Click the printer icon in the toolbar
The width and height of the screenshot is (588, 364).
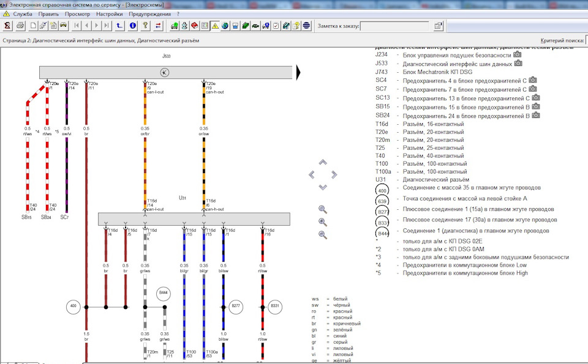20,26
